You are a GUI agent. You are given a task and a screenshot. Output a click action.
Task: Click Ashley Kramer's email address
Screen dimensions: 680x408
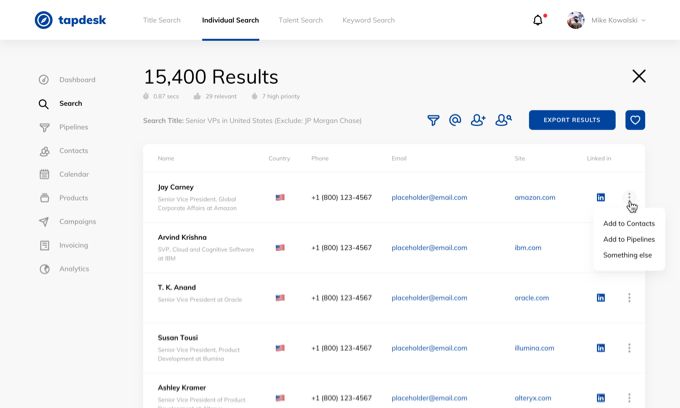click(x=429, y=398)
